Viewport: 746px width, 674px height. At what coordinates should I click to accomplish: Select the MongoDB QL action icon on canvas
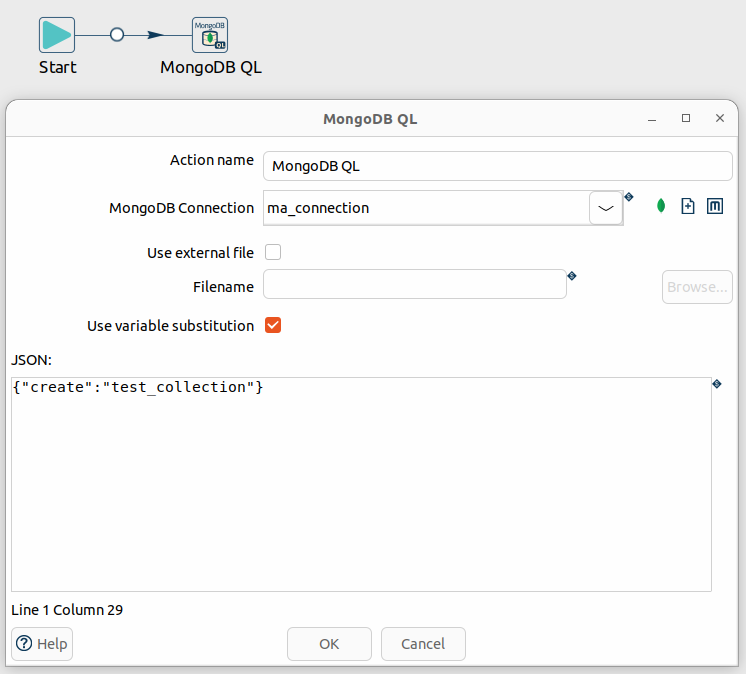(x=210, y=35)
